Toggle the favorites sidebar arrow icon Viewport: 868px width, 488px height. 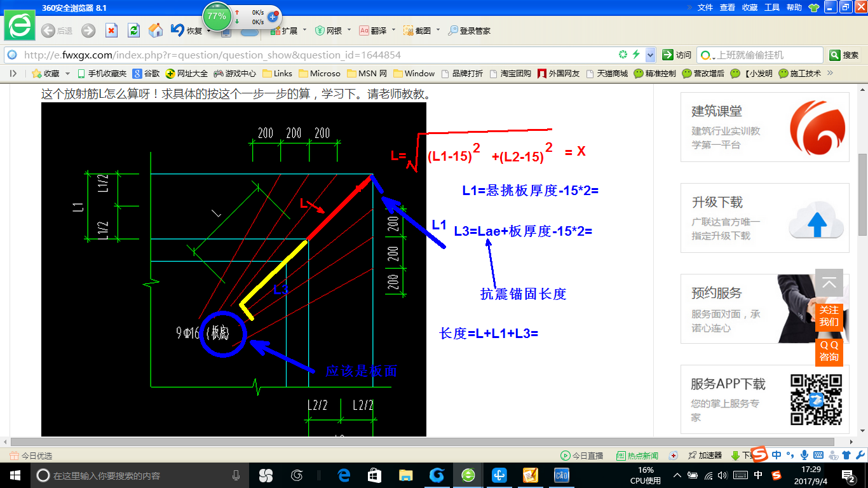click(x=13, y=73)
